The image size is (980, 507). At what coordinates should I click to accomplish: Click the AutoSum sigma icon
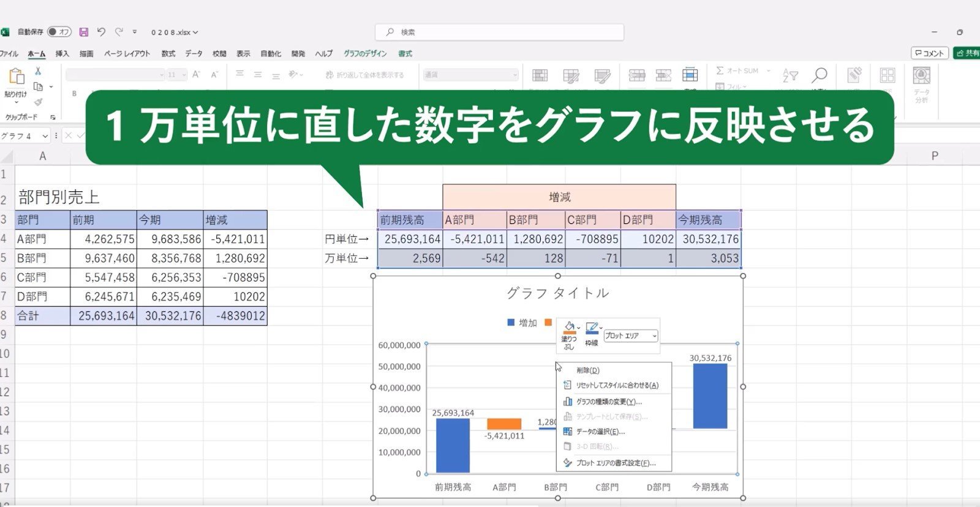720,71
